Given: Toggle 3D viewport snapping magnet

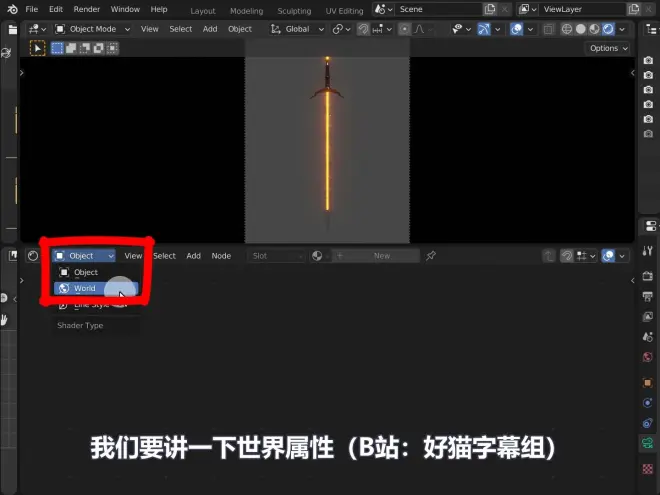Looking at the screenshot, I should [x=363, y=29].
